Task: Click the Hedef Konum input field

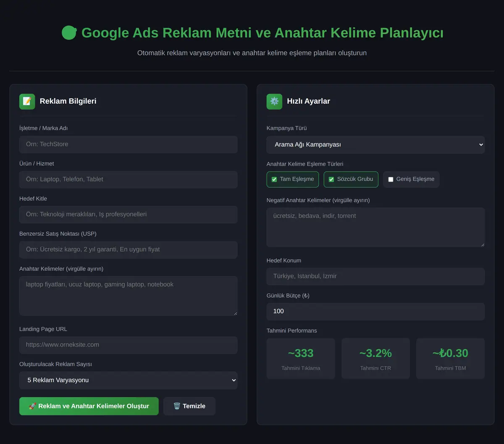Action: point(375,276)
